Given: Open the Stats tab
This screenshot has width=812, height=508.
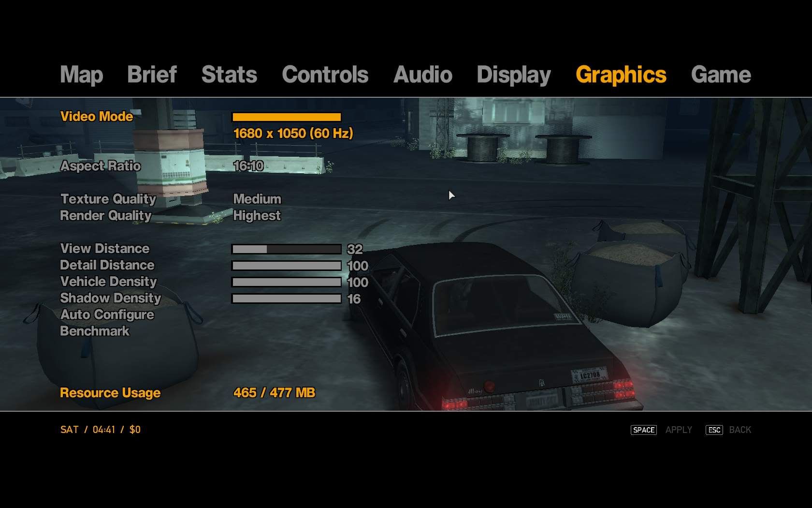Looking at the screenshot, I should click(229, 75).
